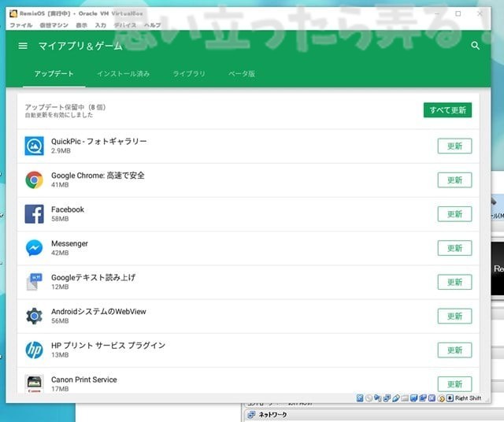Open the QuickPic app icon
The width and height of the screenshot is (504, 422).
point(35,146)
